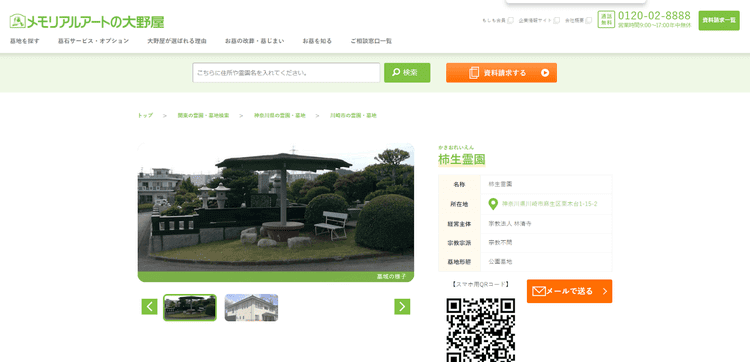Select the garden gazebo thumbnail
The width and height of the screenshot is (750, 362).
pos(190,307)
